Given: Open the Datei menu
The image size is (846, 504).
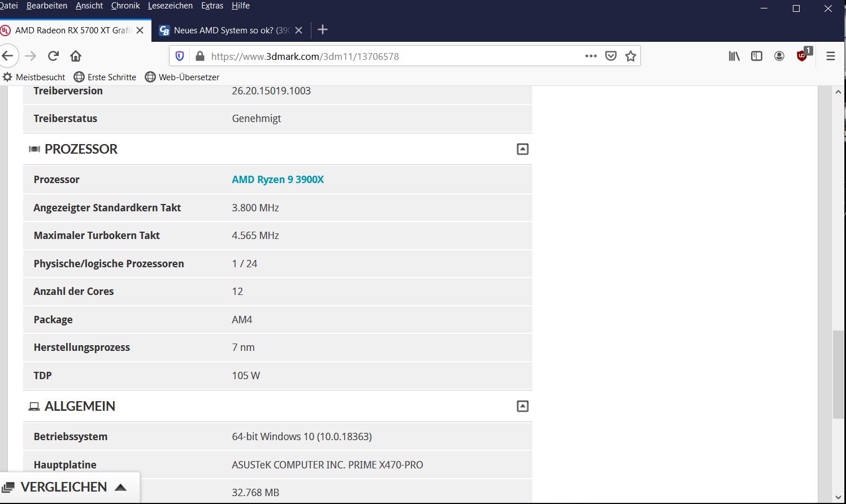Looking at the screenshot, I should click(x=8, y=6).
